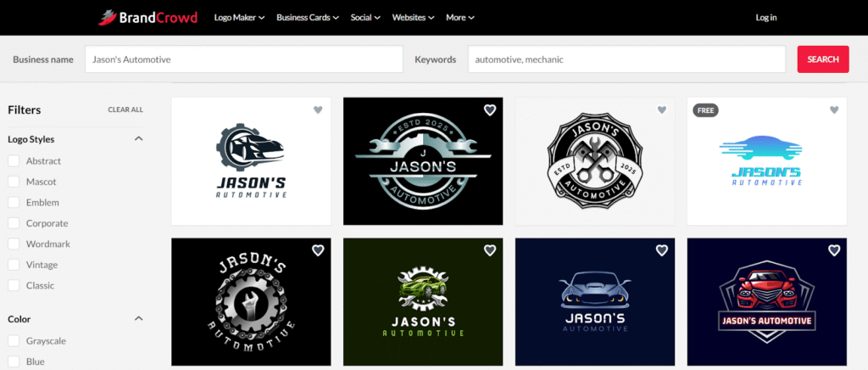The height and width of the screenshot is (370, 868).
Task: Tick the Grayscale color filter
Action: coord(14,341)
